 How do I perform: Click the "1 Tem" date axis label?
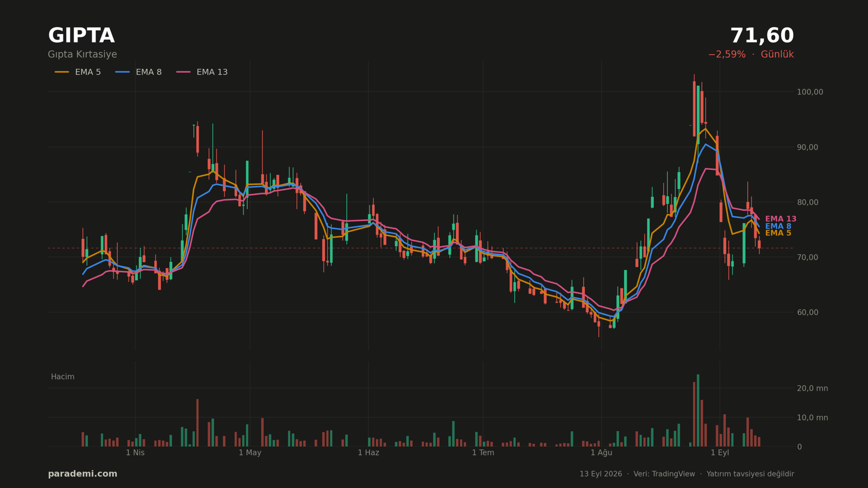[483, 453]
